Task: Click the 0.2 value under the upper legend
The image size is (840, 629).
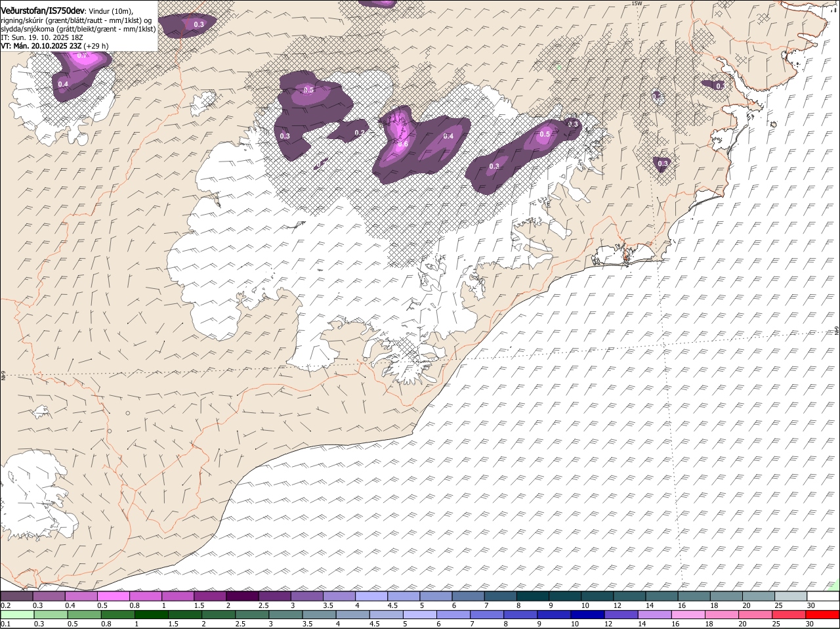Action: point(5,605)
